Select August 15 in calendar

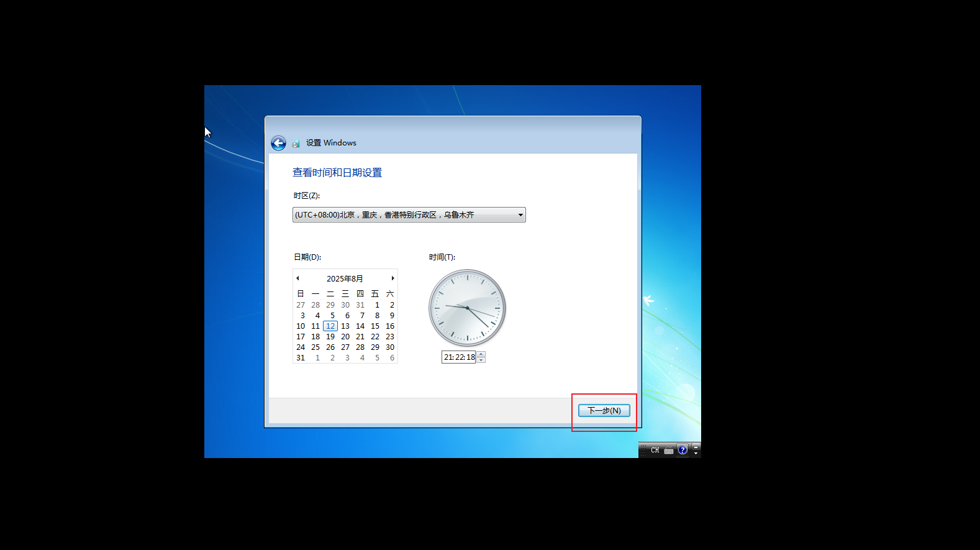point(375,326)
